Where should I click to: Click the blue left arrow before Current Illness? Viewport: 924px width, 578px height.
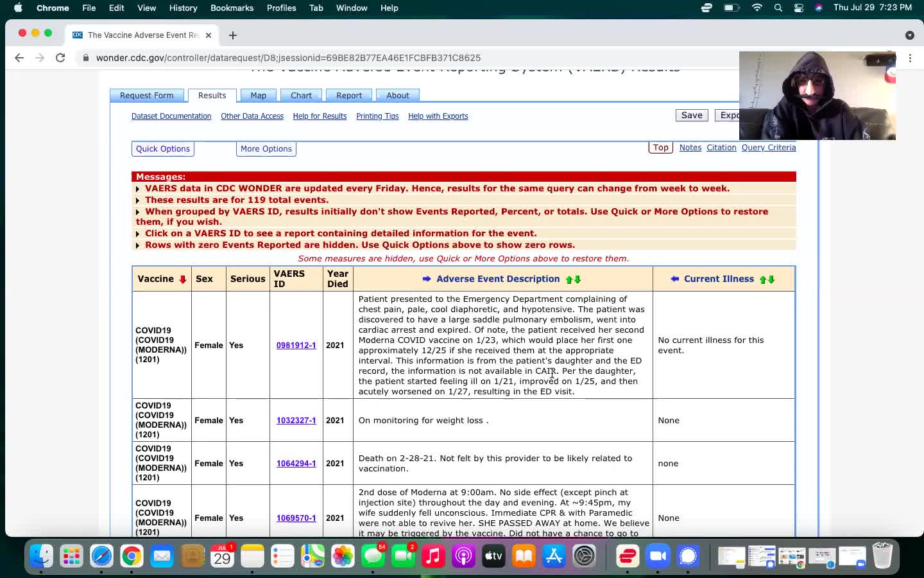674,279
